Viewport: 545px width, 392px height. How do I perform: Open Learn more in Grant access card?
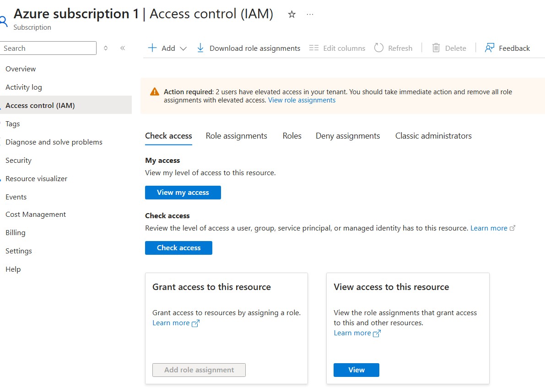click(x=171, y=323)
